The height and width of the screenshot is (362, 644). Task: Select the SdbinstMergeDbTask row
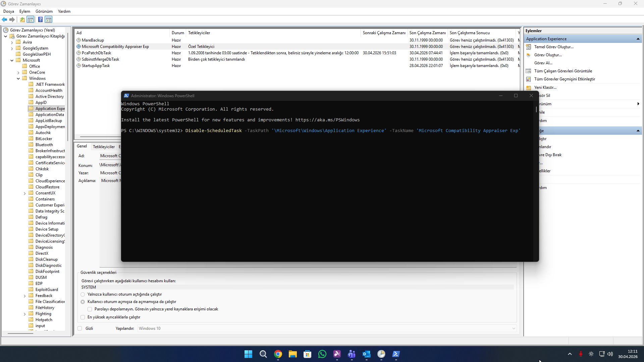pyautogui.click(x=297, y=59)
